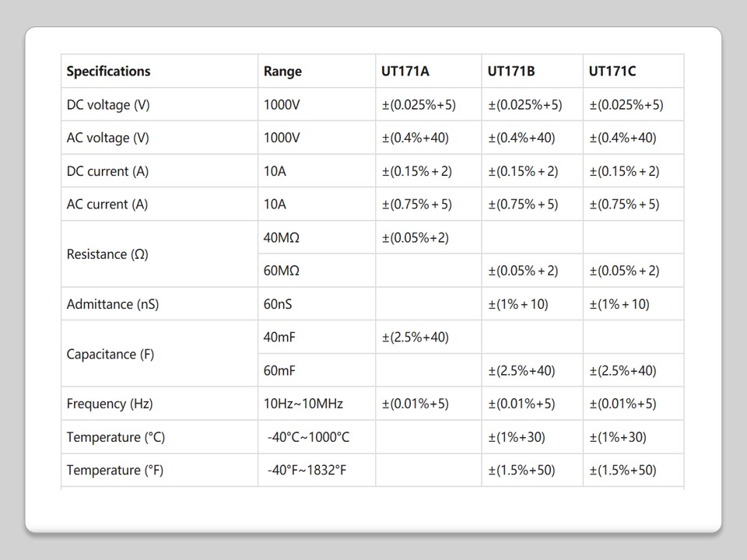Select the Temperature (°C) row label
The width and height of the screenshot is (747, 560).
click(x=116, y=437)
